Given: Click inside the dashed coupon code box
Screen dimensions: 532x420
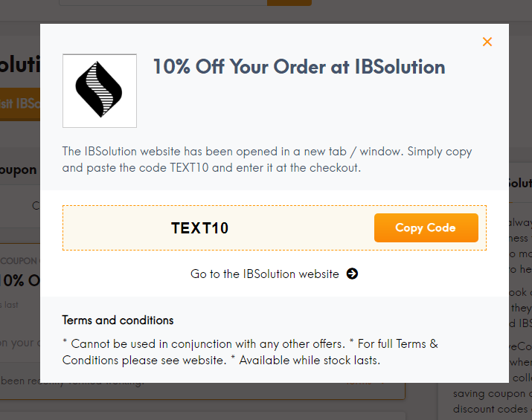Looking at the screenshot, I should tap(274, 227).
